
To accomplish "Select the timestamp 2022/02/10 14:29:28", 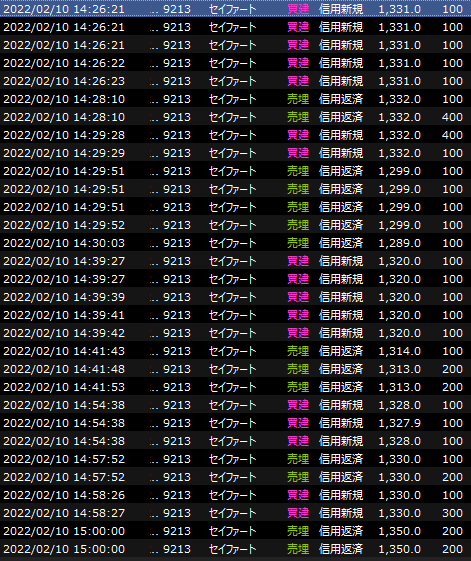I will click(64, 135).
